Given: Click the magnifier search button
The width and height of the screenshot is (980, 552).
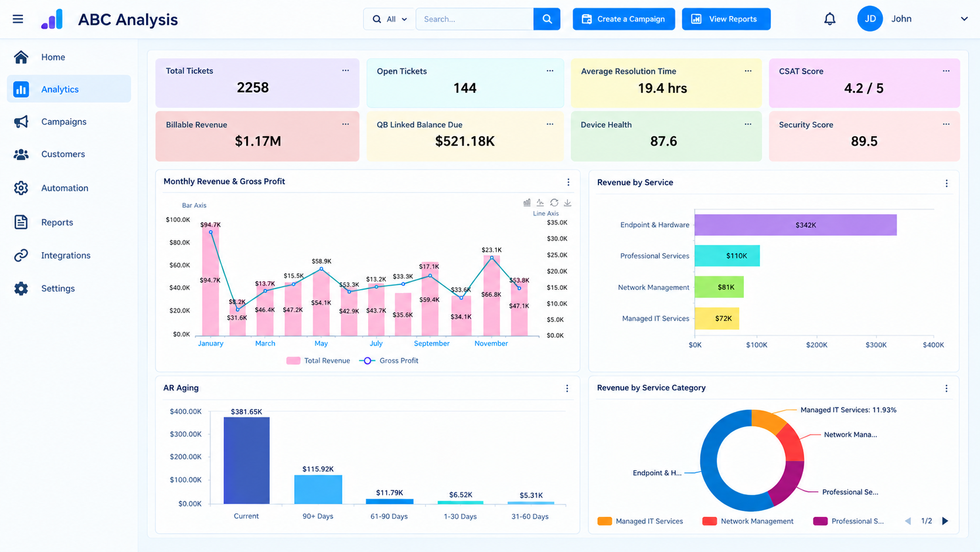Looking at the screenshot, I should click(547, 19).
